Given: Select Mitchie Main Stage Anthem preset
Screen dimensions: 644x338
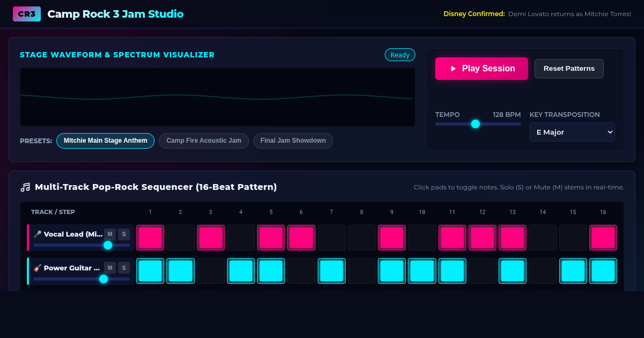Looking at the screenshot, I should coord(105,141).
